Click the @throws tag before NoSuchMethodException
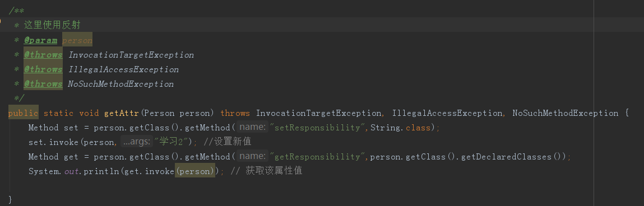 tap(43, 84)
